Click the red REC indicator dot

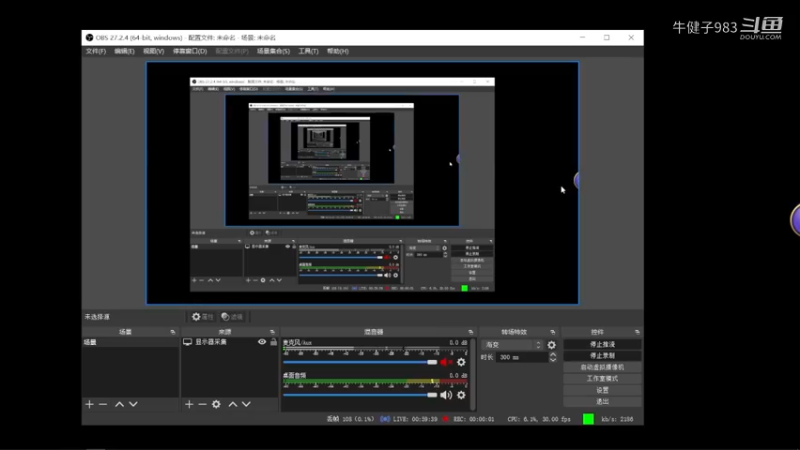[446, 419]
